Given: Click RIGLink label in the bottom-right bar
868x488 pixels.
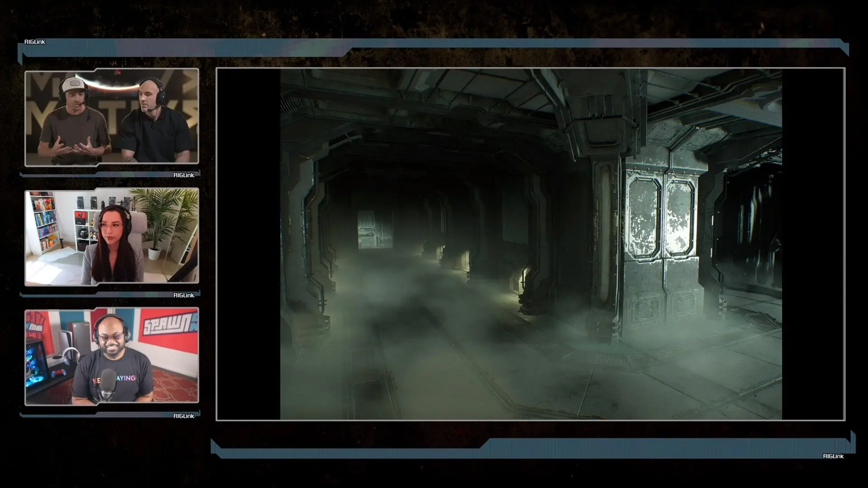Looking at the screenshot, I should coord(833,456).
